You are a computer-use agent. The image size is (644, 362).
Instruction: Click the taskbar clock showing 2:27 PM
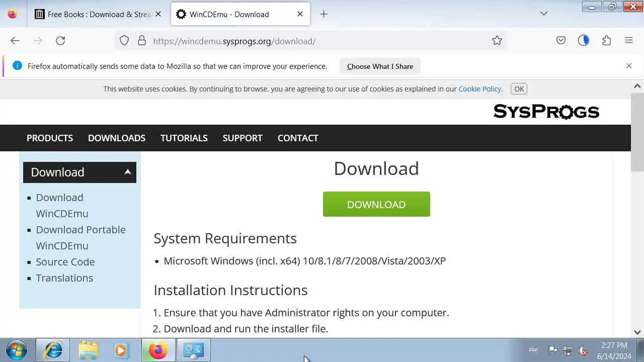(614, 350)
